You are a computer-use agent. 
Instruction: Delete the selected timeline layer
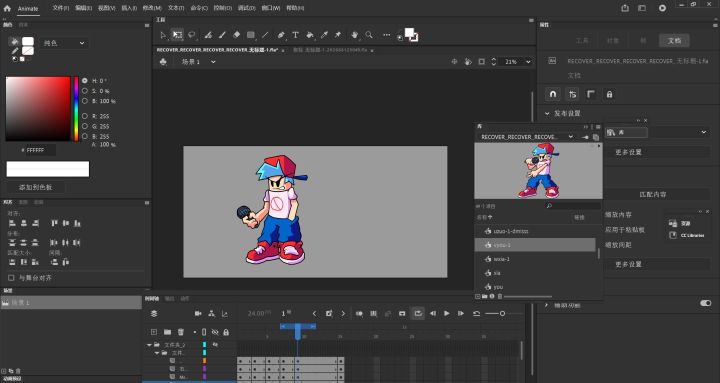coord(181,332)
